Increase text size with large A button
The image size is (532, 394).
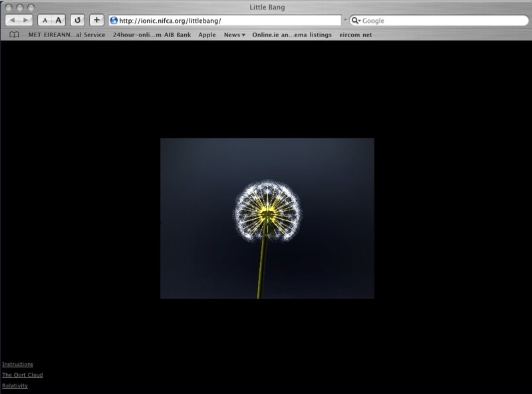click(59, 21)
